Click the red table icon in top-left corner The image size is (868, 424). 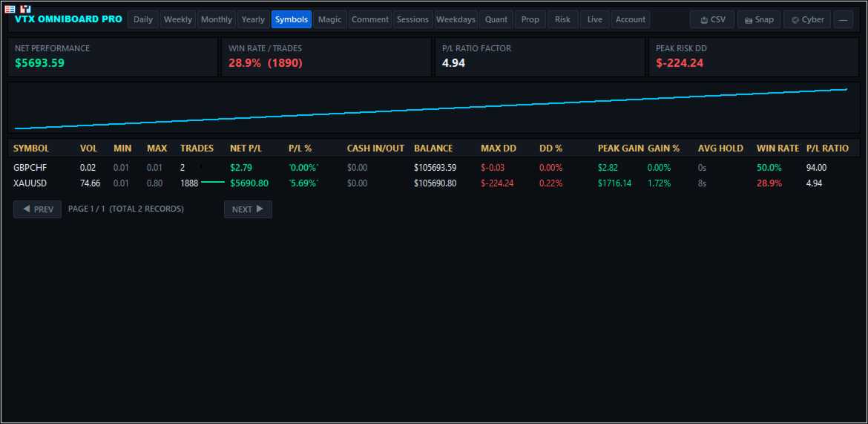(10, 10)
